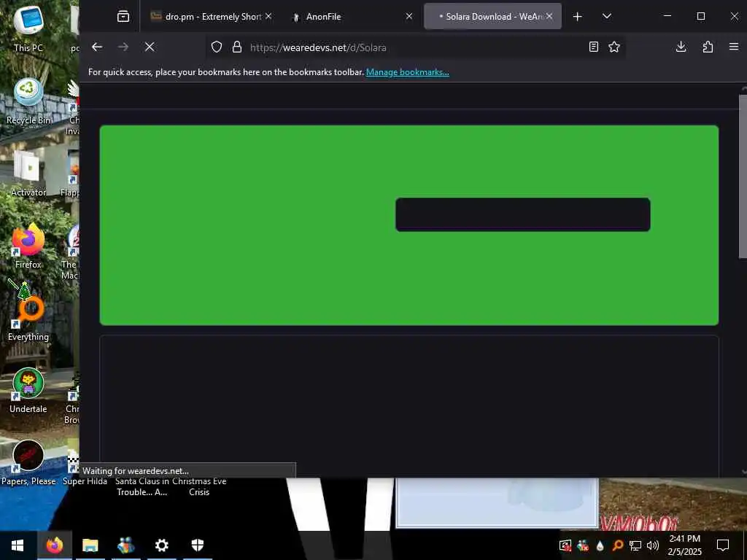Go back one page in Firefox
747x560 pixels.
coord(97,47)
